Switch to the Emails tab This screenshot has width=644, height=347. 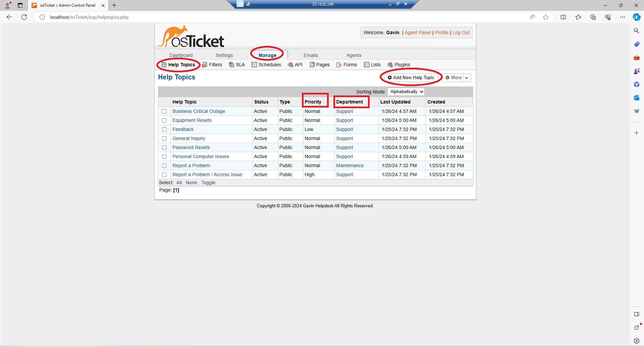(311, 55)
